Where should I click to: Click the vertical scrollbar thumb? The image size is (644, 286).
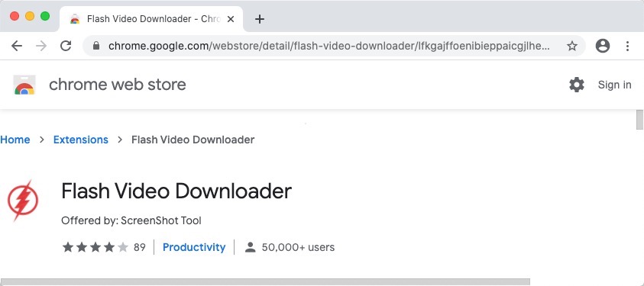click(x=639, y=120)
